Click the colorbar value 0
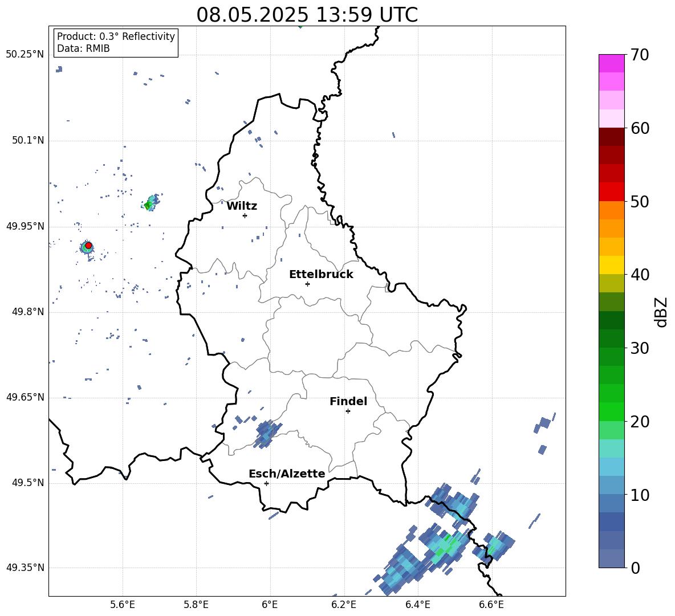This screenshot has width=675, height=616. pyautogui.click(x=635, y=568)
